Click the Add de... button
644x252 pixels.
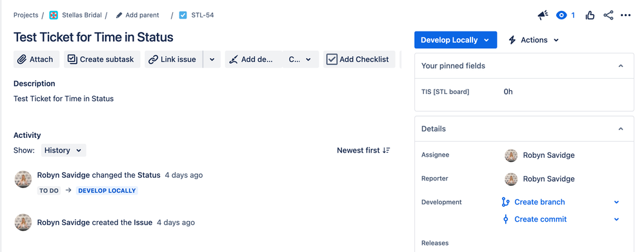253,59
